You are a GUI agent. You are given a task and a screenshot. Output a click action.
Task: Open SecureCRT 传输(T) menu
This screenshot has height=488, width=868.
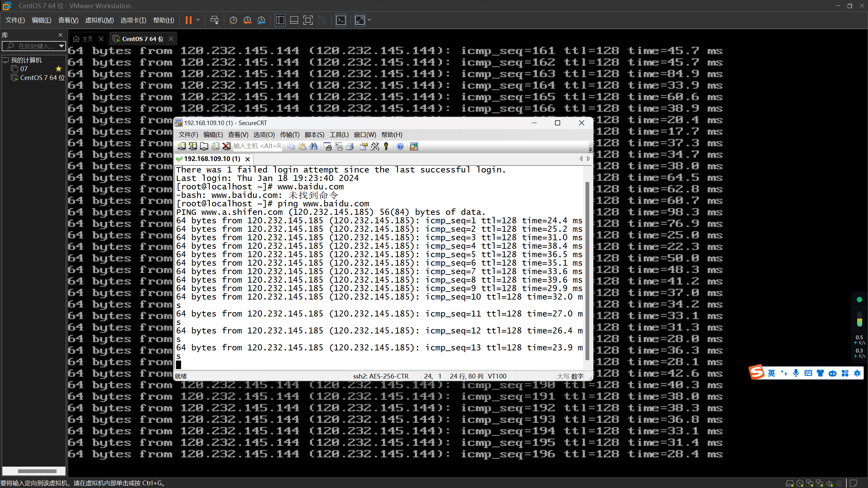290,135
